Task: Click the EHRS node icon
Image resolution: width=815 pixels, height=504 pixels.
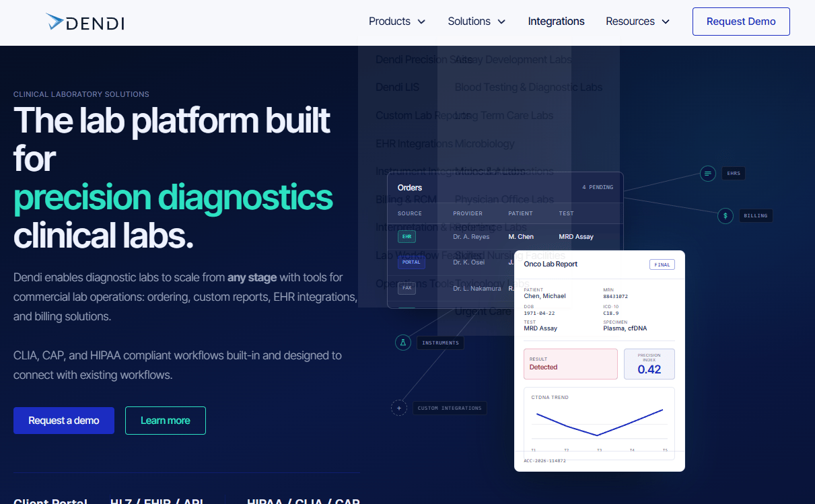Action: pos(707,174)
